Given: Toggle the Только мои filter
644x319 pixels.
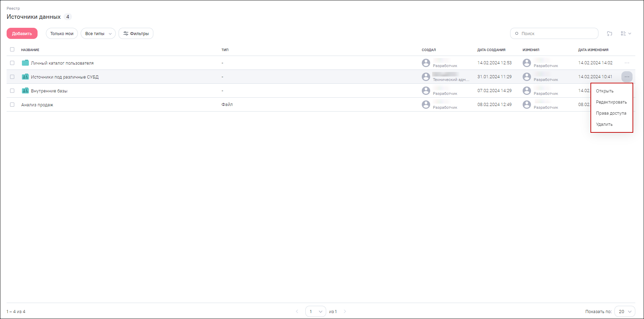Looking at the screenshot, I should (x=62, y=33).
